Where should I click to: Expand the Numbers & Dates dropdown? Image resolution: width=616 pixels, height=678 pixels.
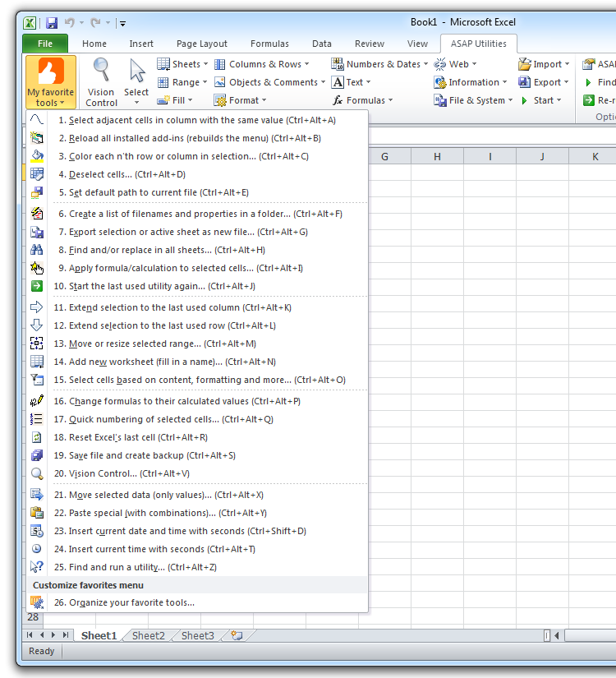click(379, 64)
